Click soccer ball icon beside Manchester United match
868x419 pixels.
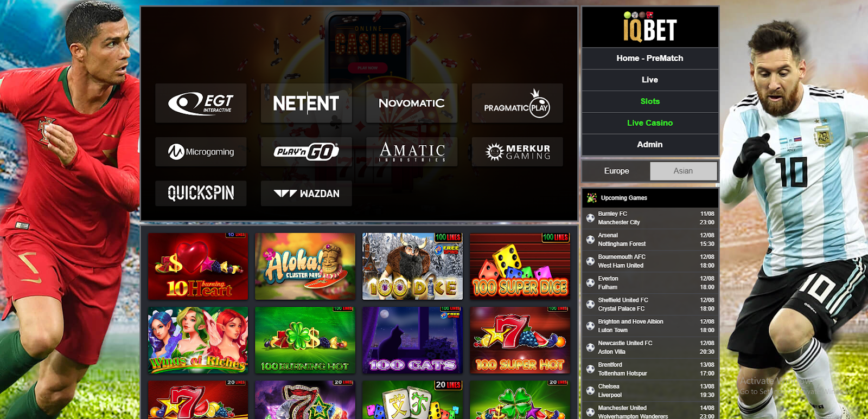(x=590, y=412)
